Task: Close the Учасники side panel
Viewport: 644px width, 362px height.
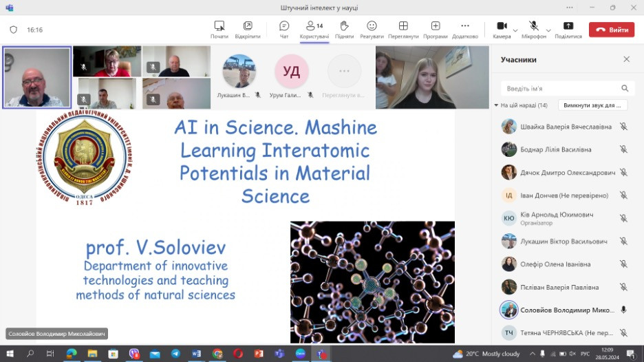Action: click(x=626, y=59)
